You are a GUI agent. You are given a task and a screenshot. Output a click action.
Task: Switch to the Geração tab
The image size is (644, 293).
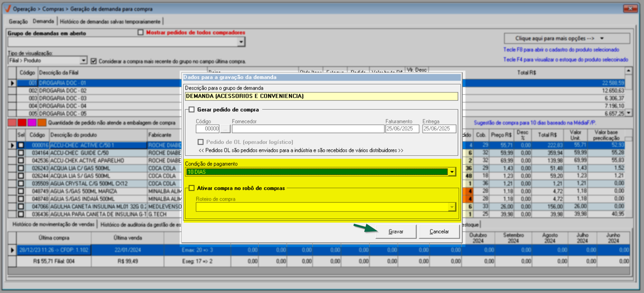coord(18,22)
